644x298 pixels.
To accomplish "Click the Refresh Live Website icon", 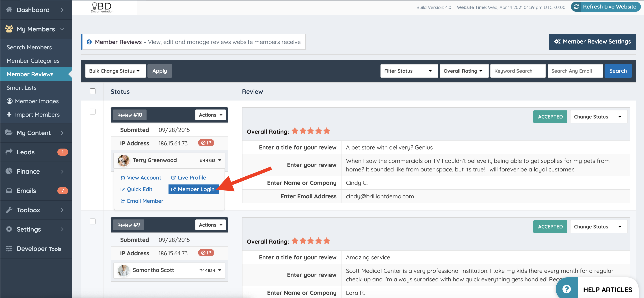I will pyautogui.click(x=577, y=7).
